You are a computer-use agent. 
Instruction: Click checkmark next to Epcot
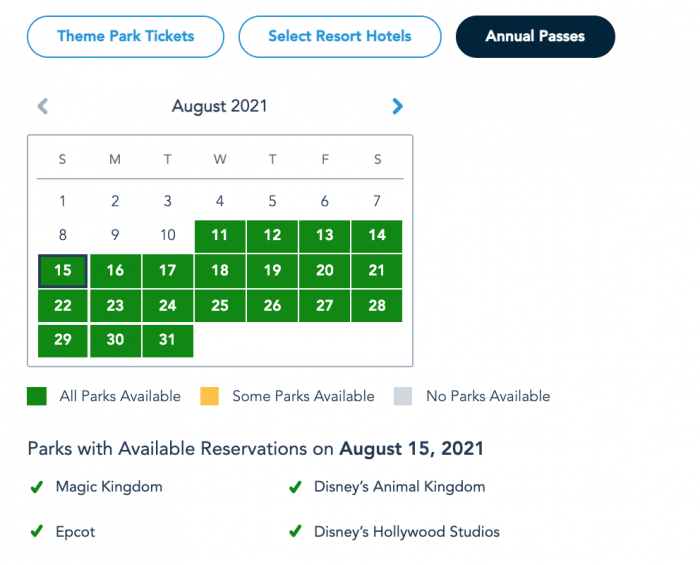pyautogui.click(x=37, y=532)
